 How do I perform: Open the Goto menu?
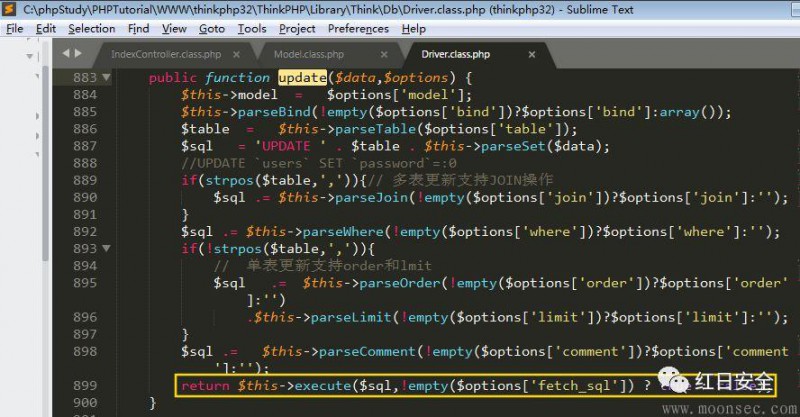point(212,29)
